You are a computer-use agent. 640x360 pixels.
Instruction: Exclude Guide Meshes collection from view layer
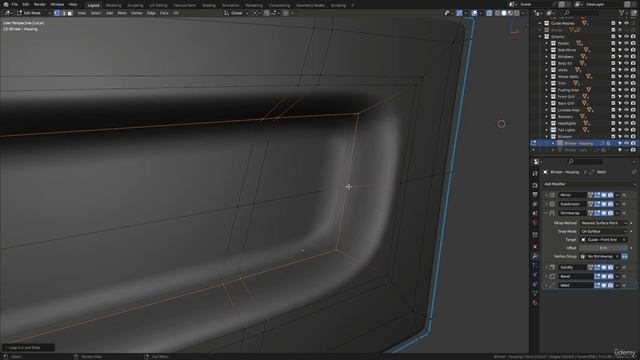click(613, 23)
